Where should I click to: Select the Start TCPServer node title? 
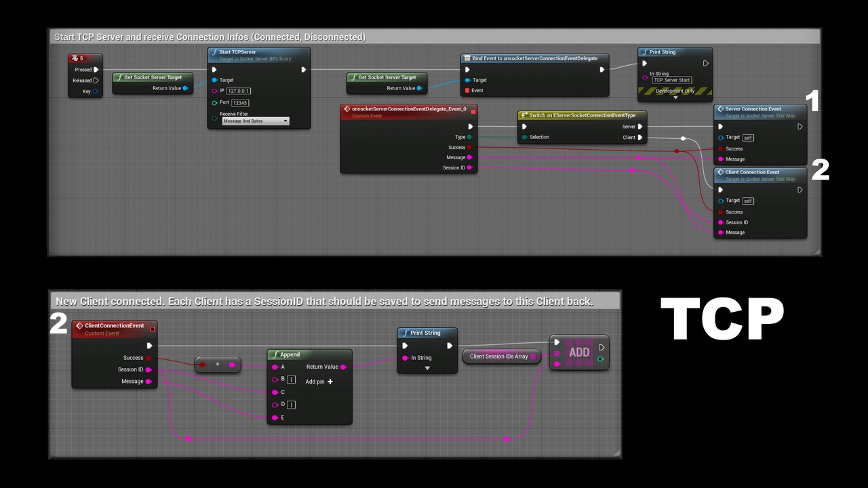(237, 52)
